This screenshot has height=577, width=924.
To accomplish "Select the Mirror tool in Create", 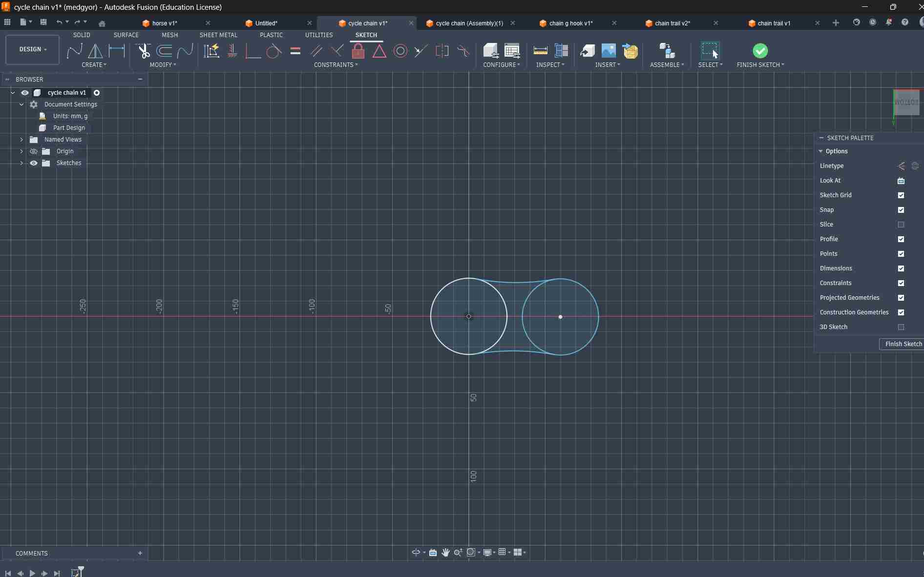I will click(x=95, y=51).
